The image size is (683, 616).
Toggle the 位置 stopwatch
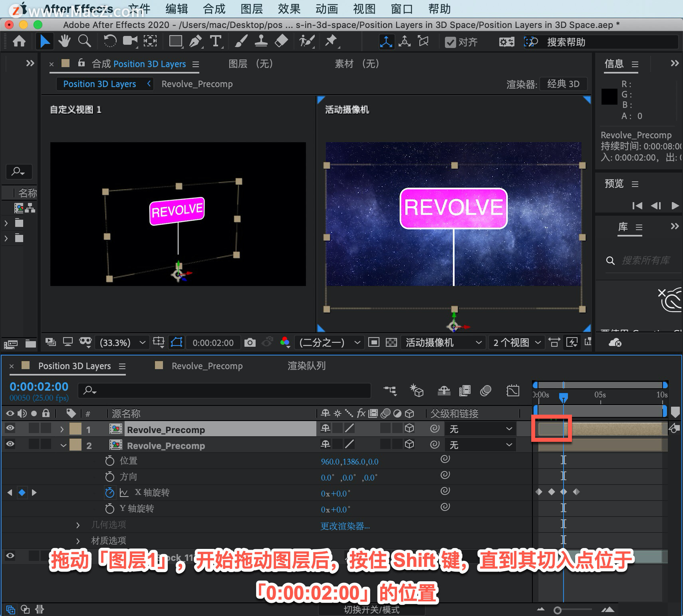click(109, 461)
